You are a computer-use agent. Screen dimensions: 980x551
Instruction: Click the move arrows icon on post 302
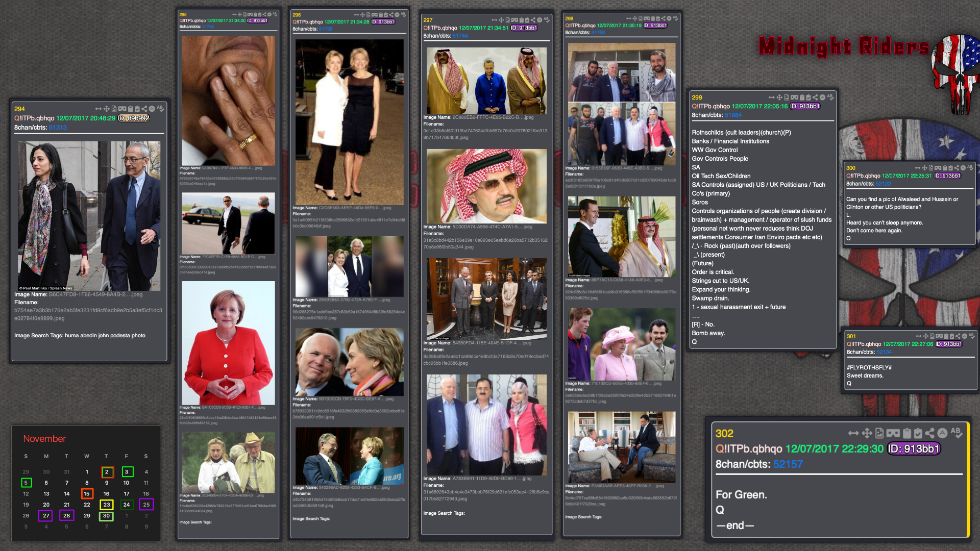867,433
